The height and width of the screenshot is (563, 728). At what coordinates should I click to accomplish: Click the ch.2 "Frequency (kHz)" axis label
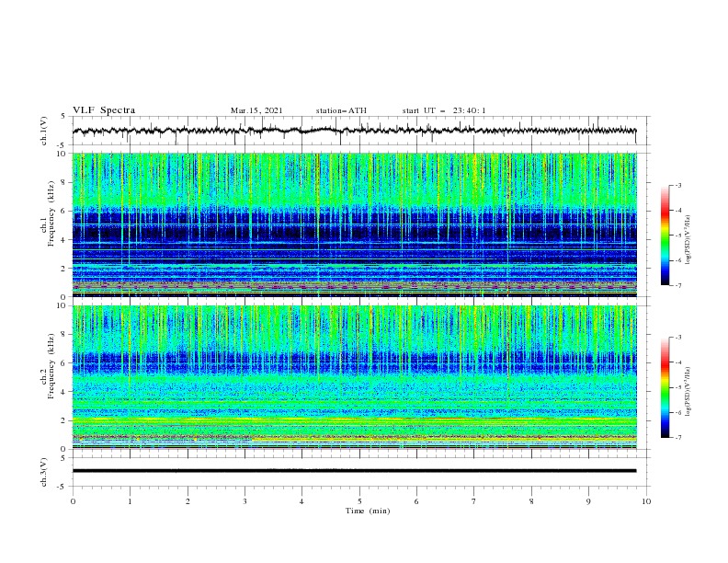pos(51,365)
